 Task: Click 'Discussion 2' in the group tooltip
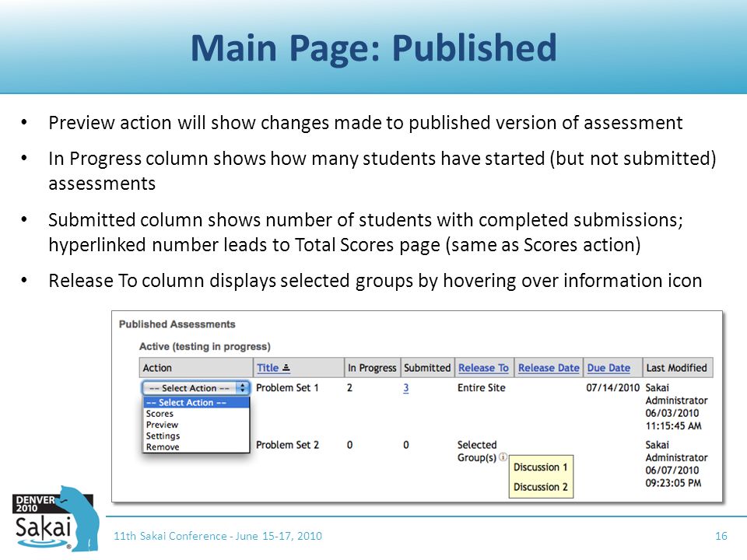pyautogui.click(x=540, y=487)
